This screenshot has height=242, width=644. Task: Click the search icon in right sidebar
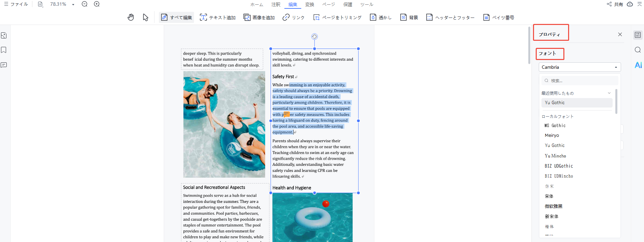[638, 50]
